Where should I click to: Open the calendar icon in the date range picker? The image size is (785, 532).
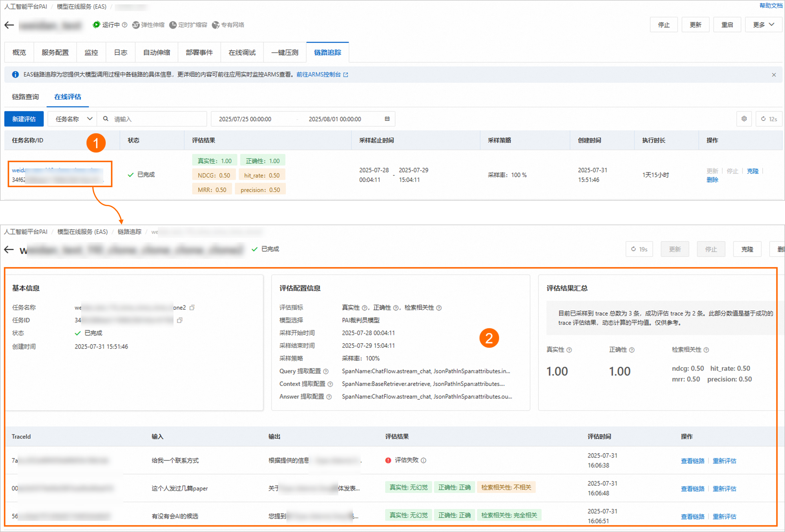click(x=387, y=119)
